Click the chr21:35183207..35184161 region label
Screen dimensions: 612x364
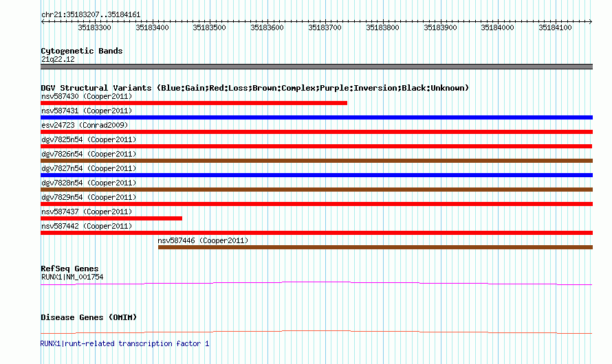point(91,15)
